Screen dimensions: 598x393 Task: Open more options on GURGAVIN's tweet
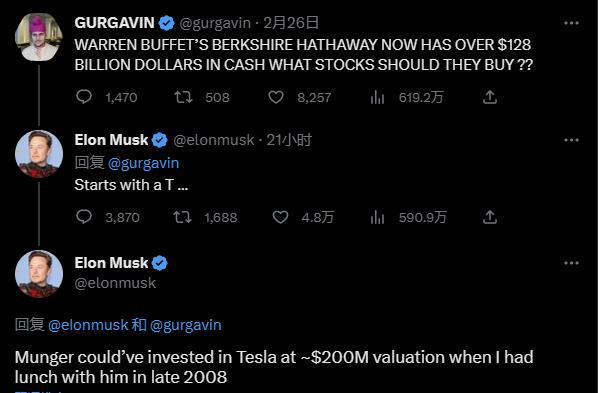point(571,23)
